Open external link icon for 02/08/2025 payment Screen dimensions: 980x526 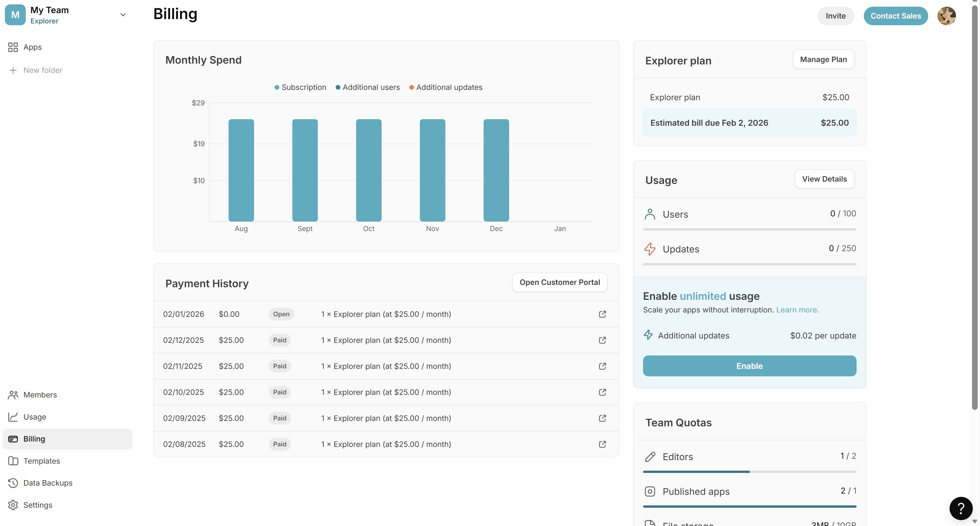pyautogui.click(x=602, y=444)
